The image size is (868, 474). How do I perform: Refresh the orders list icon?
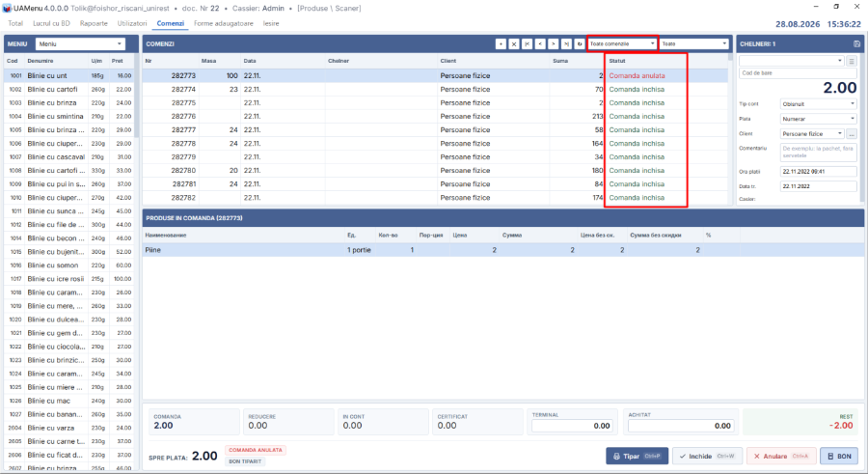pyautogui.click(x=580, y=43)
